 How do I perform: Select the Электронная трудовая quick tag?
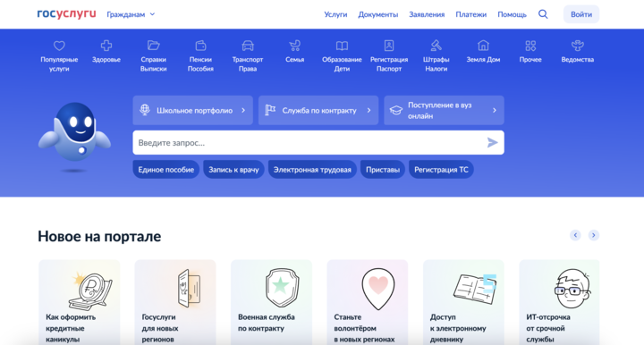[312, 170]
